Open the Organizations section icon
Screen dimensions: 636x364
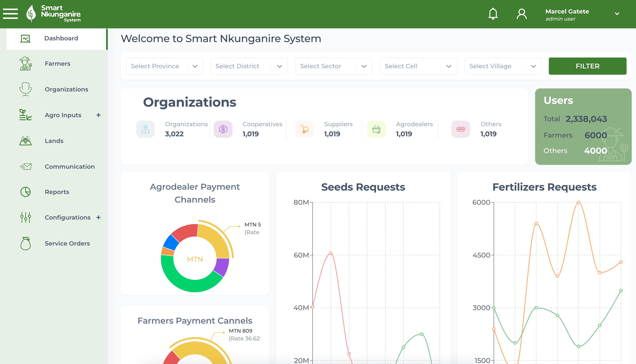click(25, 89)
